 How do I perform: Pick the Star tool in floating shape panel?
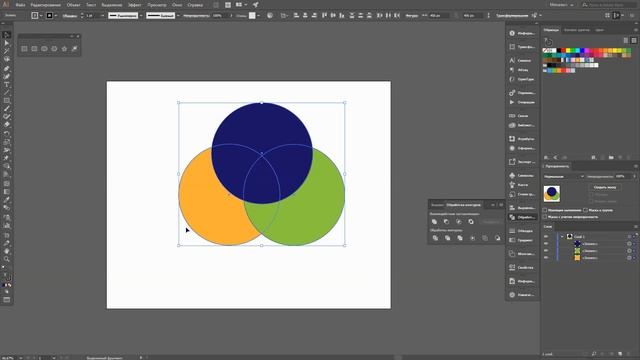tap(64, 49)
